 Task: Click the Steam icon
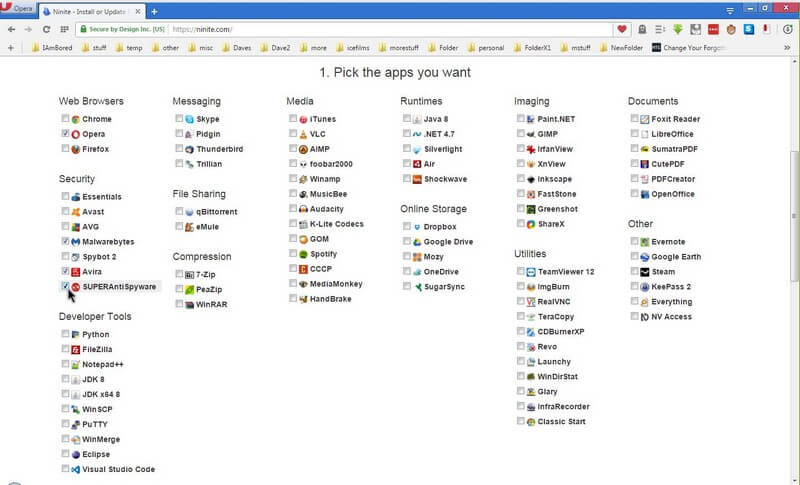(x=645, y=272)
